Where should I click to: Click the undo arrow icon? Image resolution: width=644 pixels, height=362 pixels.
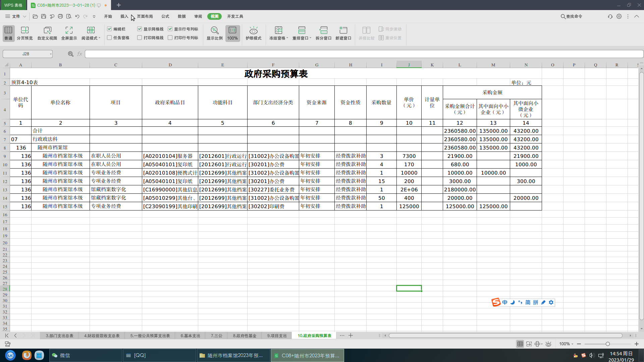point(77,16)
